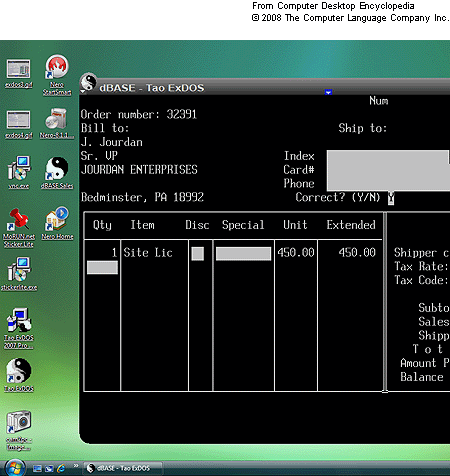
Task: Click Show Desktop in Quick Launch
Action: click(x=37, y=468)
